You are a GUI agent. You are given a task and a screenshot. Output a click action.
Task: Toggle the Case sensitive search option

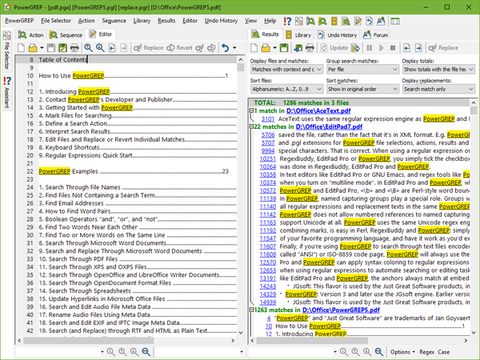click(x=444, y=352)
